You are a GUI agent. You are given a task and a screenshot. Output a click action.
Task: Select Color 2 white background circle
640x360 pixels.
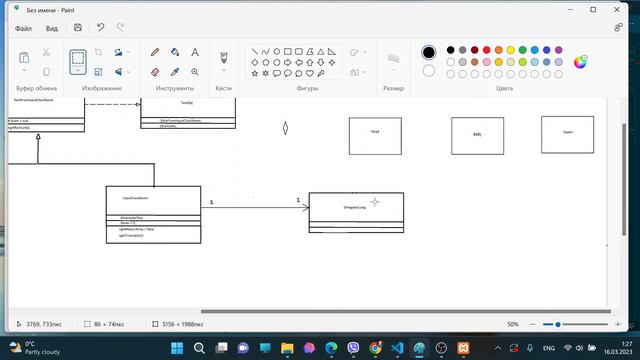[x=429, y=71]
